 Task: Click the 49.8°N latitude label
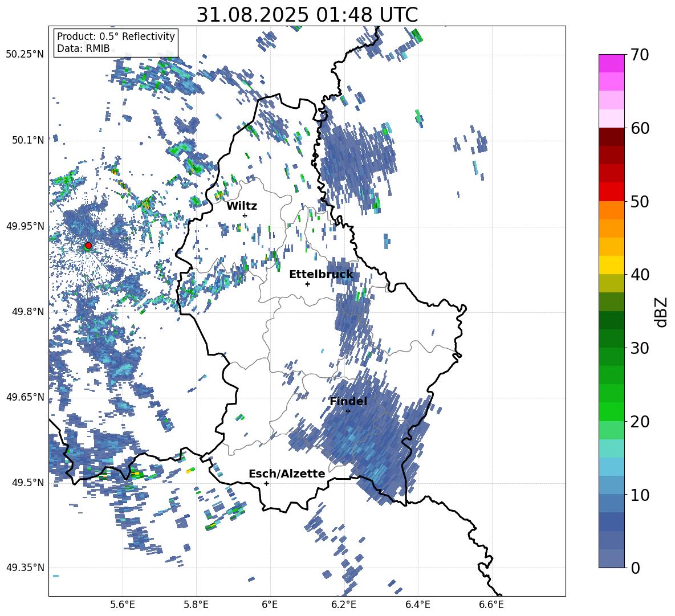click(27, 312)
